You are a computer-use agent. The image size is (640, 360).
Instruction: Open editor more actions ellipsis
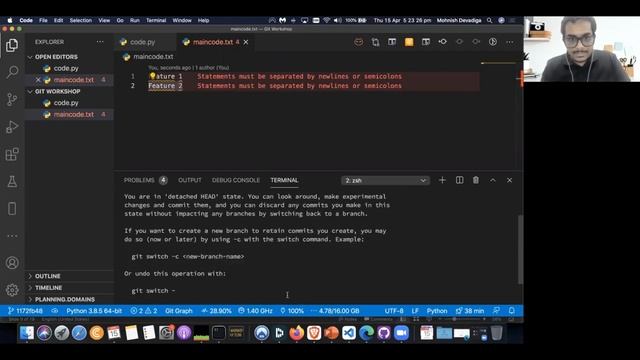point(509,42)
